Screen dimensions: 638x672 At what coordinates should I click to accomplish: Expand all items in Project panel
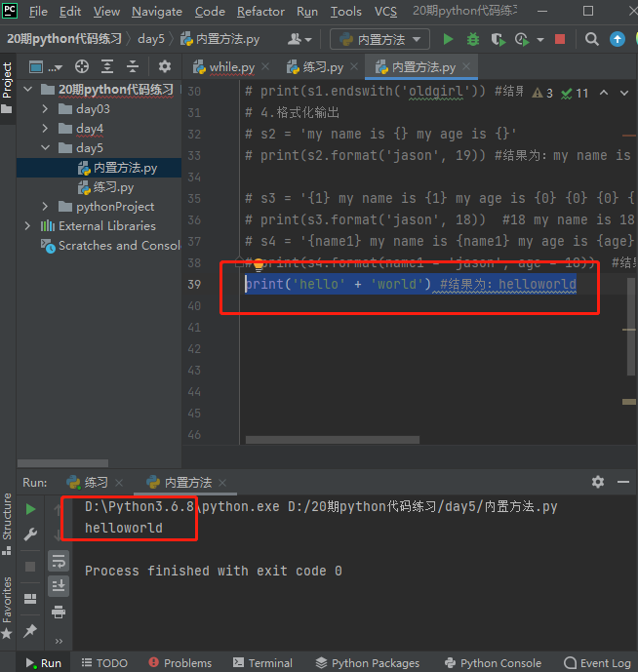tap(107, 66)
